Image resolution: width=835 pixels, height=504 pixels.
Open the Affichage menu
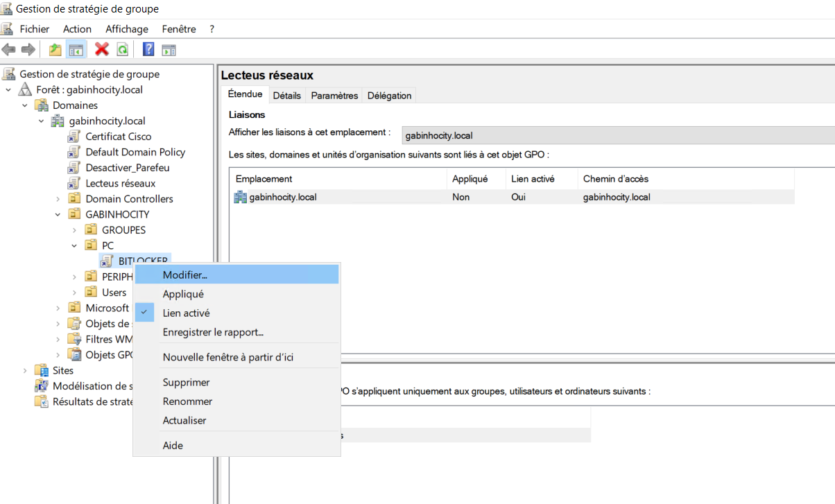(x=126, y=28)
